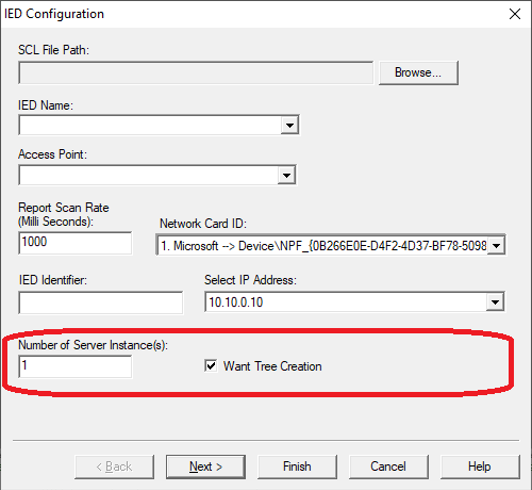Viewport: 532px width, 490px height.
Task: Click the IED Identifier text box
Action: (x=101, y=302)
